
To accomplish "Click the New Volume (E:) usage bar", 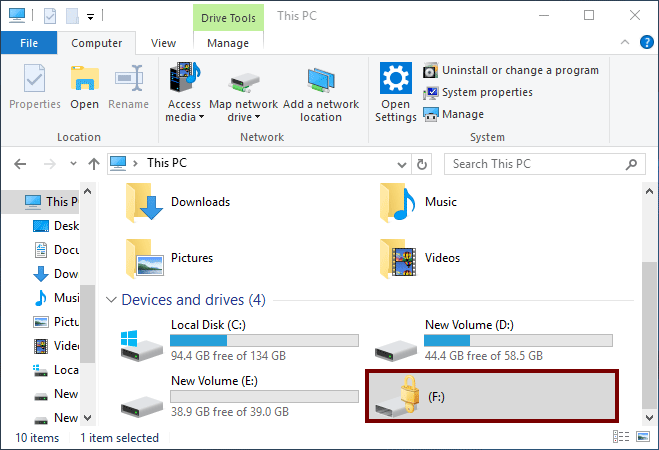I will (x=264, y=396).
